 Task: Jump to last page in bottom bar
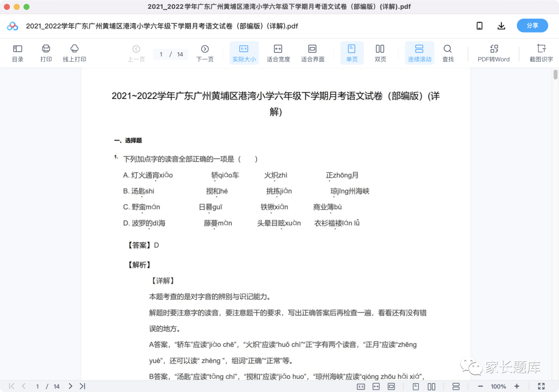click(82, 386)
